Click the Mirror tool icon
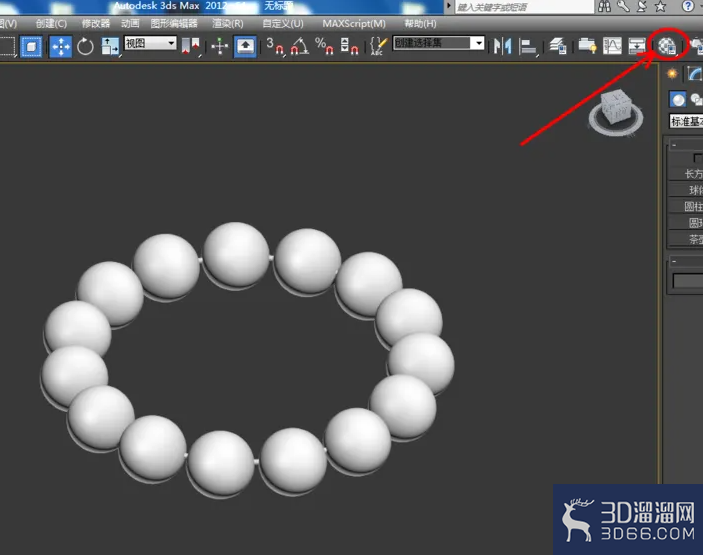This screenshot has width=703, height=555. tap(503, 46)
